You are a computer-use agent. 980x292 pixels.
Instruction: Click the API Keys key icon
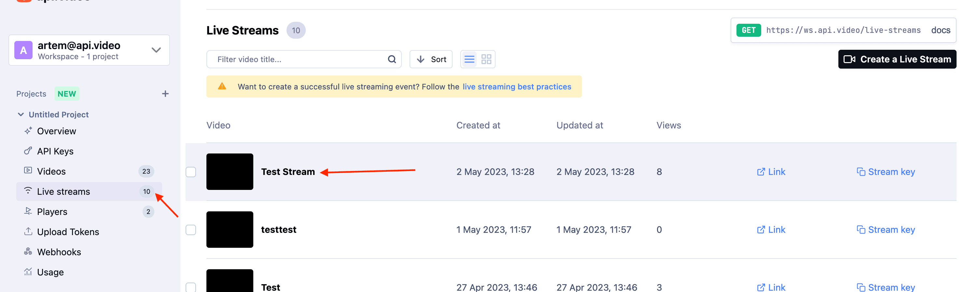(28, 151)
